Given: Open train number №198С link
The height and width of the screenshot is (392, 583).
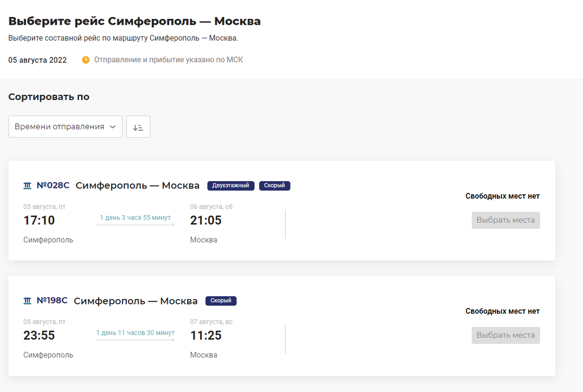Looking at the screenshot, I should click(52, 301).
